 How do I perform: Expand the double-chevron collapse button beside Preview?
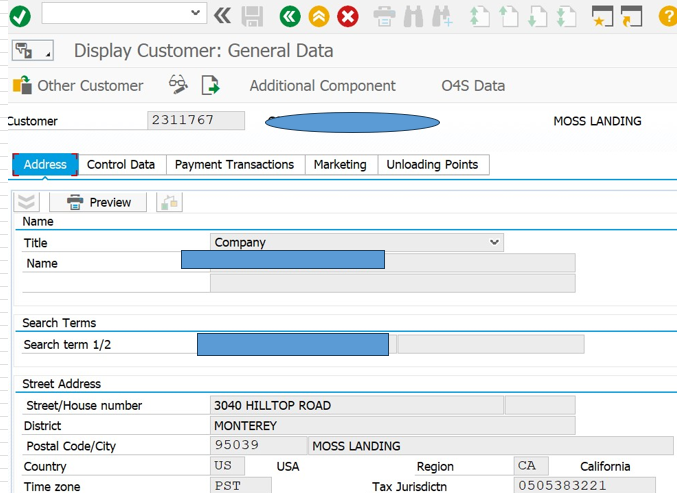pyautogui.click(x=27, y=202)
